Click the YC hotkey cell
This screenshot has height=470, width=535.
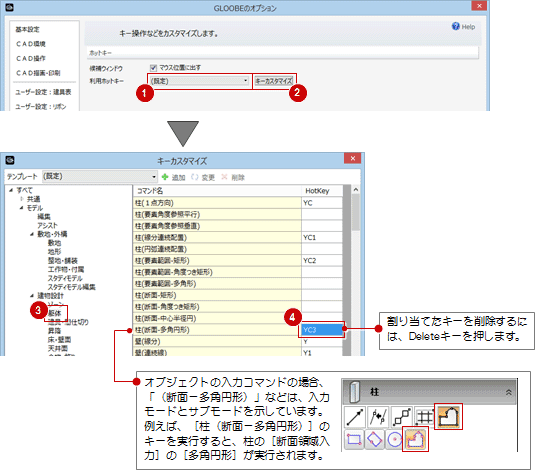pyautogui.click(x=322, y=203)
